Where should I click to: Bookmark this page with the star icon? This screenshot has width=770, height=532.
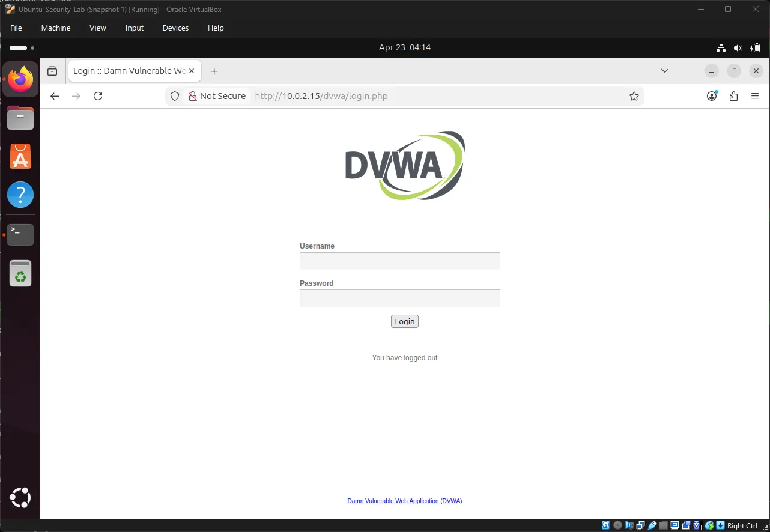(634, 96)
